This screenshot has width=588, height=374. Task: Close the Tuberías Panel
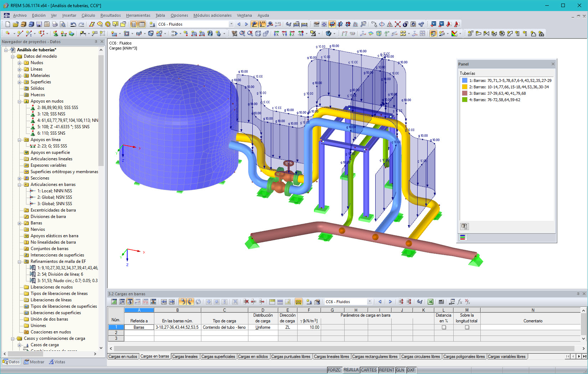pos(553,64)
